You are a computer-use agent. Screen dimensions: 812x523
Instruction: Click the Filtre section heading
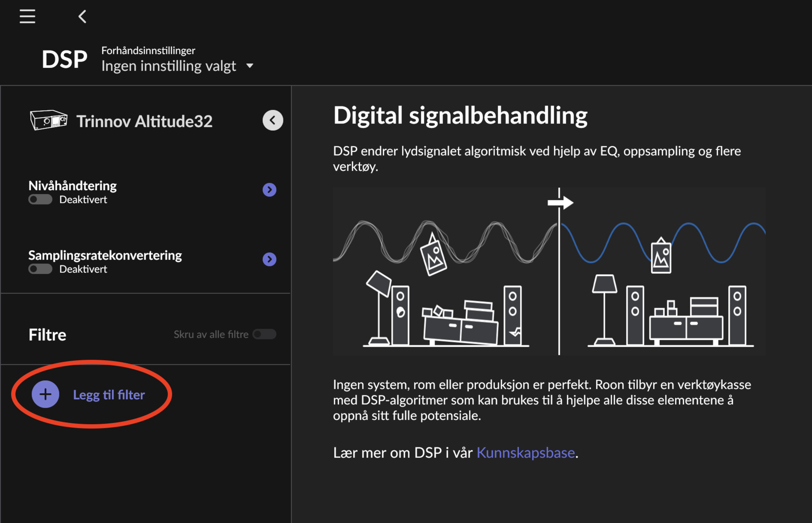[47, 335]
